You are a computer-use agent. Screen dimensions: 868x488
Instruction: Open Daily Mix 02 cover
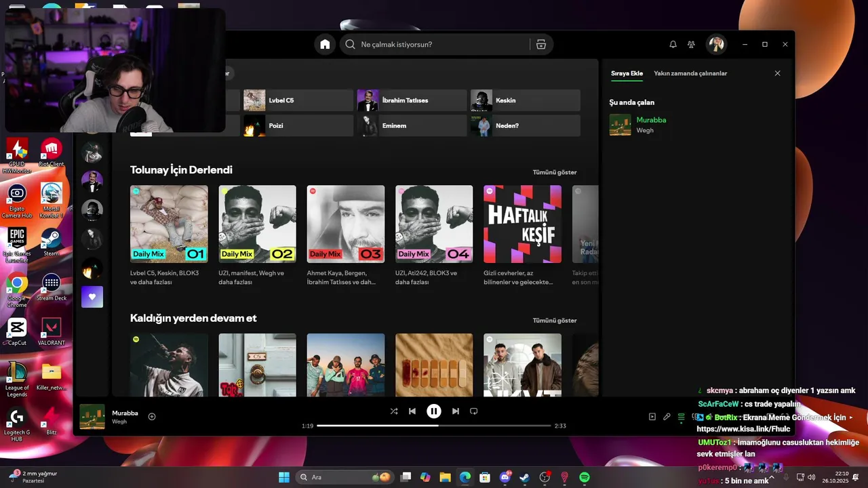[x=257, y=224]
